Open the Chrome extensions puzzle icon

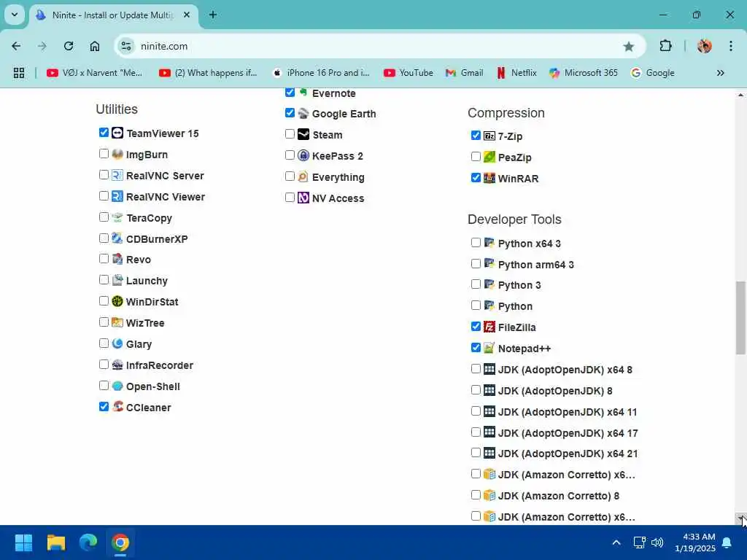pyautogui.click(x=665, y=46)
